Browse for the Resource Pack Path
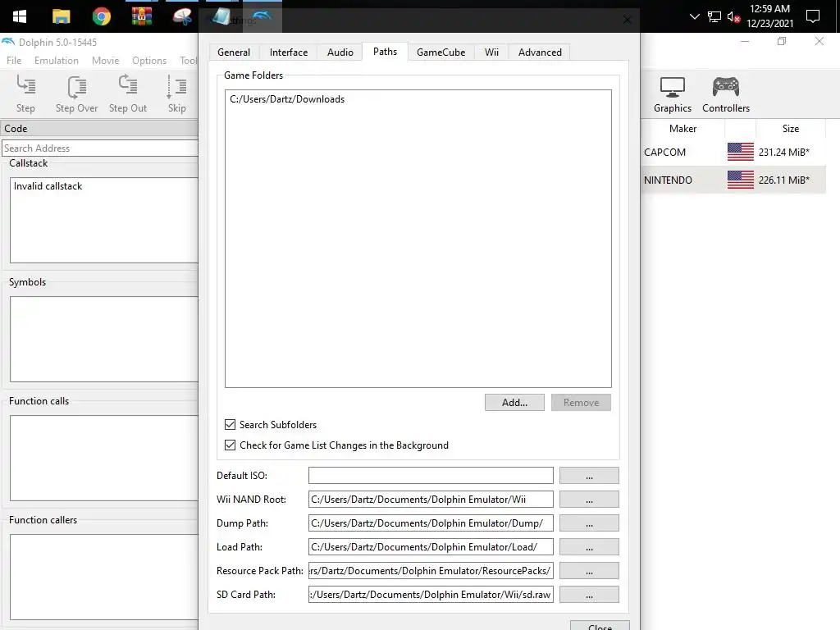Screen dimensions: 840x630 (x=589, y=571)
